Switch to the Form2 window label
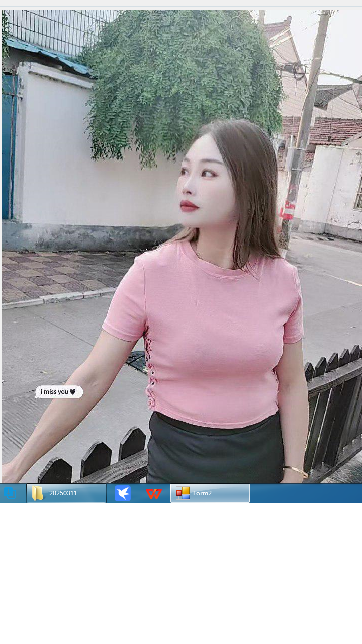The image size is (362, 644). point(202,493)
